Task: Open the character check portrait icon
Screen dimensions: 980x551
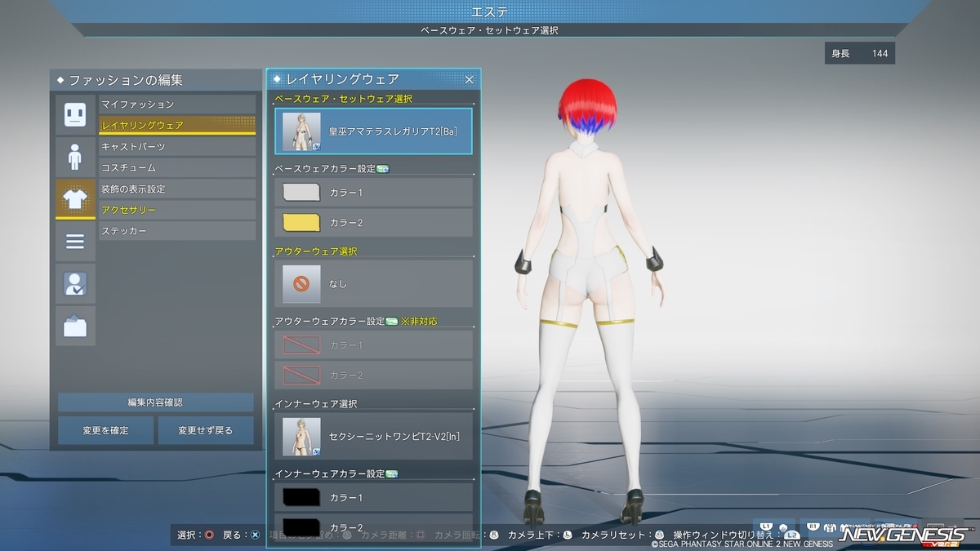Action: 75,284
